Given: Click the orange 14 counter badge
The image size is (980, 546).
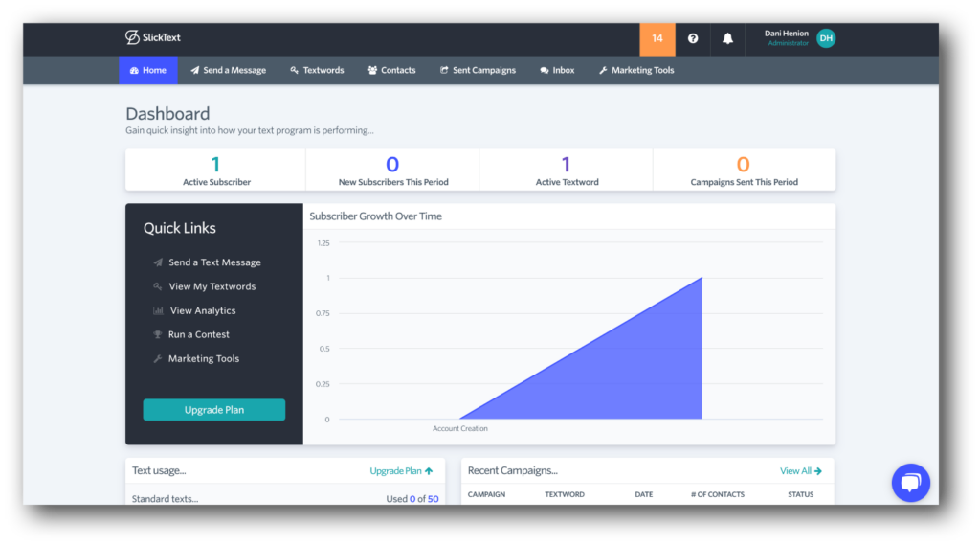Looking at the screenshot, I should tap(657, 39).
